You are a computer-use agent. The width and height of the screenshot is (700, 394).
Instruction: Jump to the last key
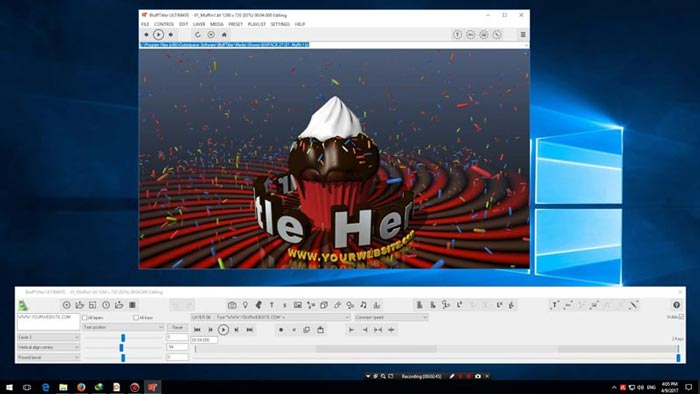pos(250,330)
